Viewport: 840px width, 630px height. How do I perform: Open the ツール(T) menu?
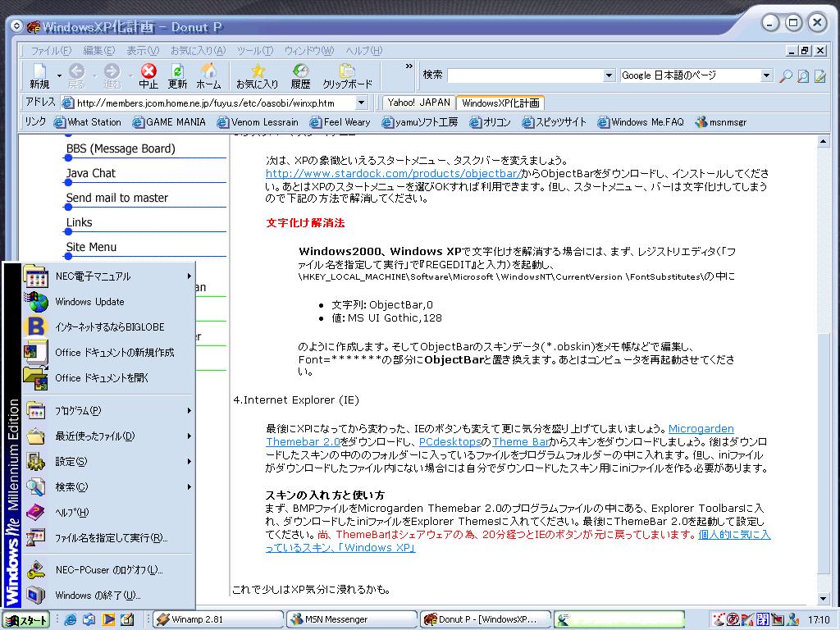coord(255,51)
